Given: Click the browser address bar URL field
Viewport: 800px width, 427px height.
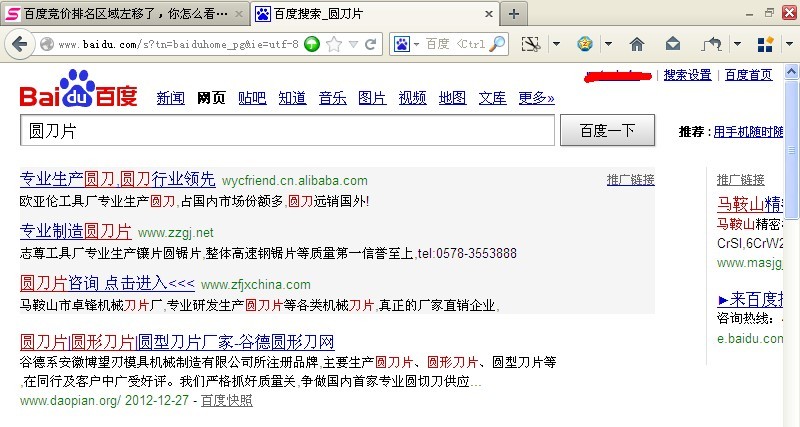Looking at the screenshot, I should coord(178,44).
